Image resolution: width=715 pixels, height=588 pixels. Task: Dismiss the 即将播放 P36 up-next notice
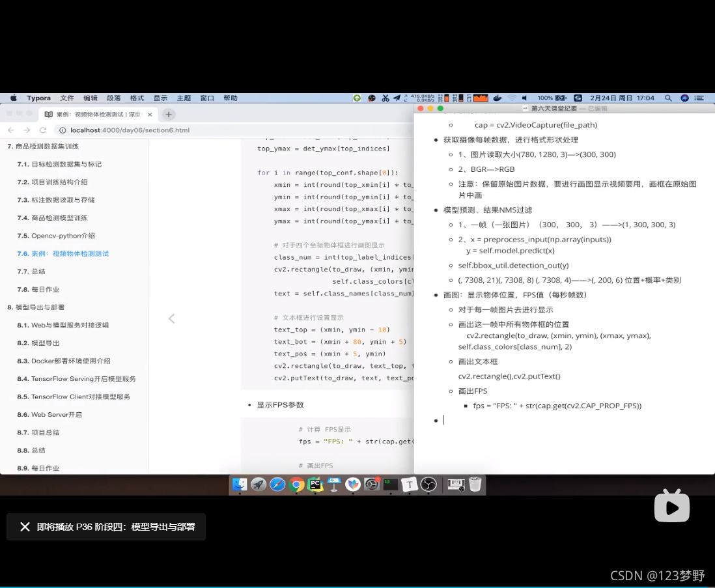point(25,527)
